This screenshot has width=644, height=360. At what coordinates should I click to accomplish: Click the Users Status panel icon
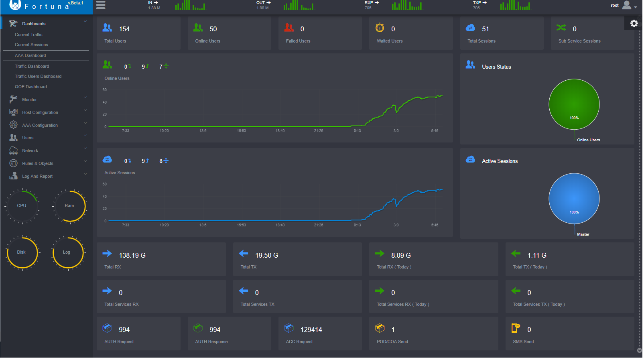pos(470,65)
